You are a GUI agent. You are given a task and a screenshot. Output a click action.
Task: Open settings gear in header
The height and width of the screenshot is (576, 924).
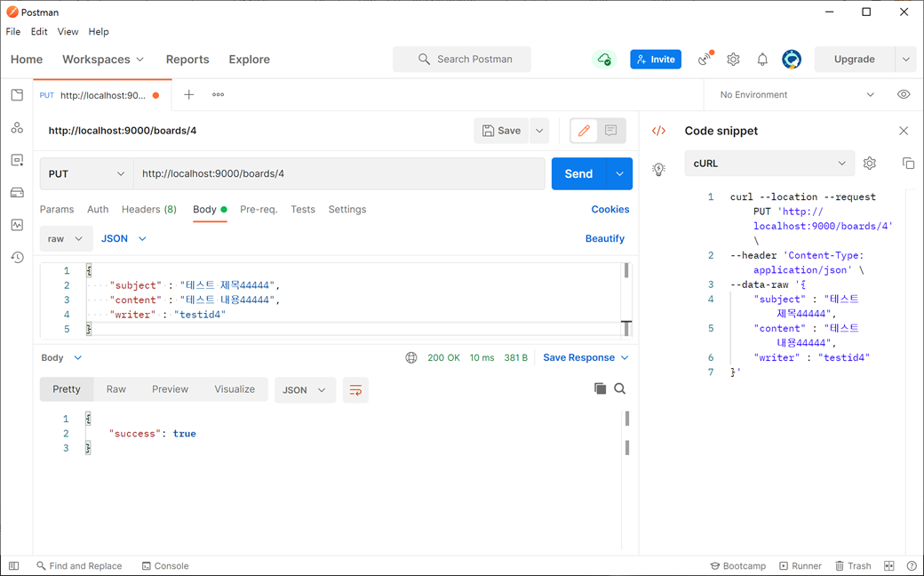733,59
